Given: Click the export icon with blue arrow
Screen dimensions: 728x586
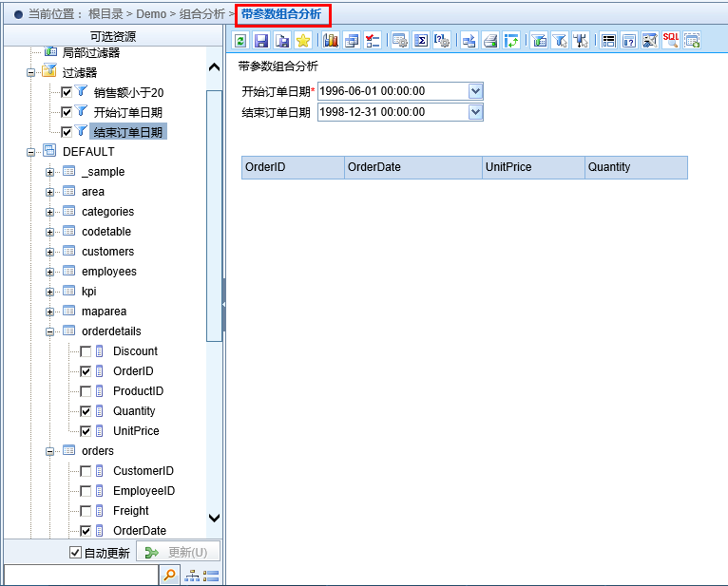Looking at the screenshot, I should pyautogui.click(x=469, y=41).
